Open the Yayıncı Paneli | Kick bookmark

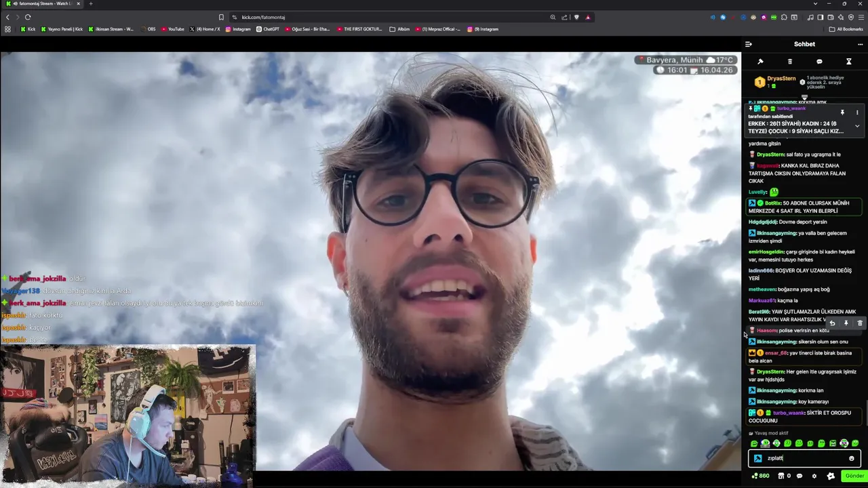62,29
